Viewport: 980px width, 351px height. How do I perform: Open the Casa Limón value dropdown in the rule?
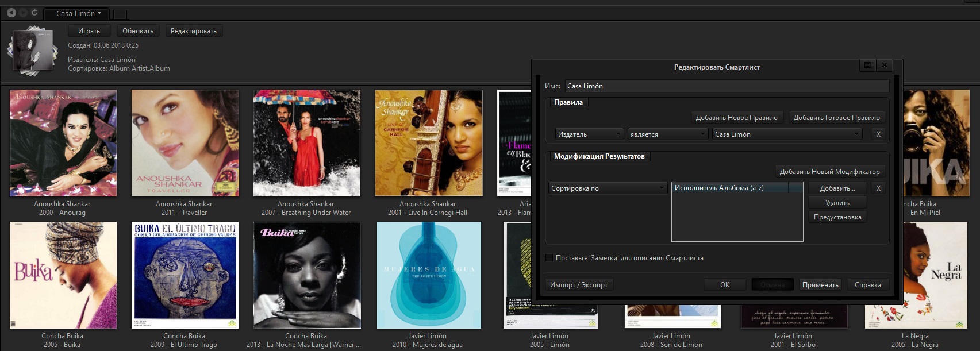coord(787,134)
